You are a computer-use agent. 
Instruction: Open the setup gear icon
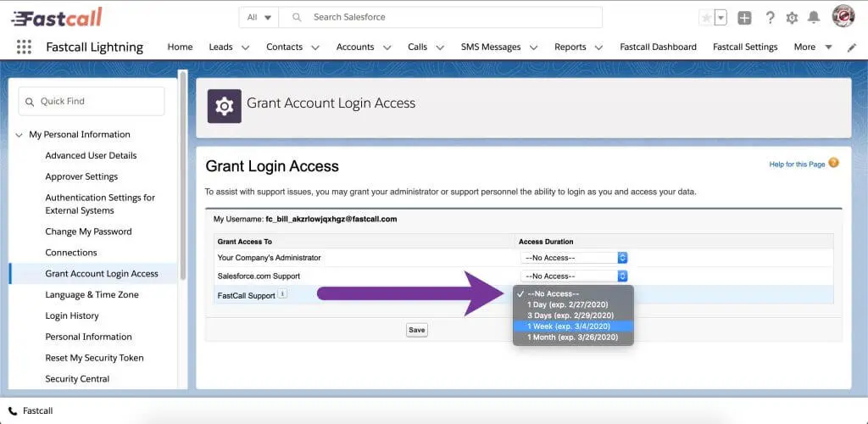point(793,18)
